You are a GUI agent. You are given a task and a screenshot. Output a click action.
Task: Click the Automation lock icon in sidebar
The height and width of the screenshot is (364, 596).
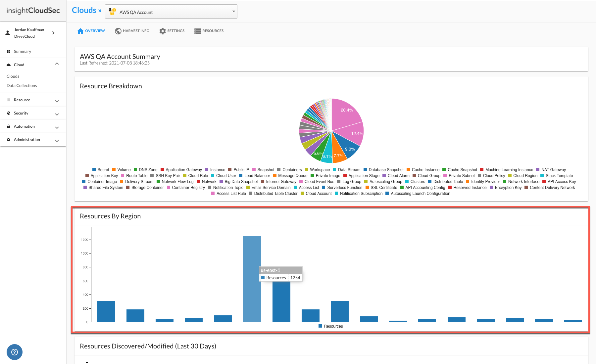point(9,126)
